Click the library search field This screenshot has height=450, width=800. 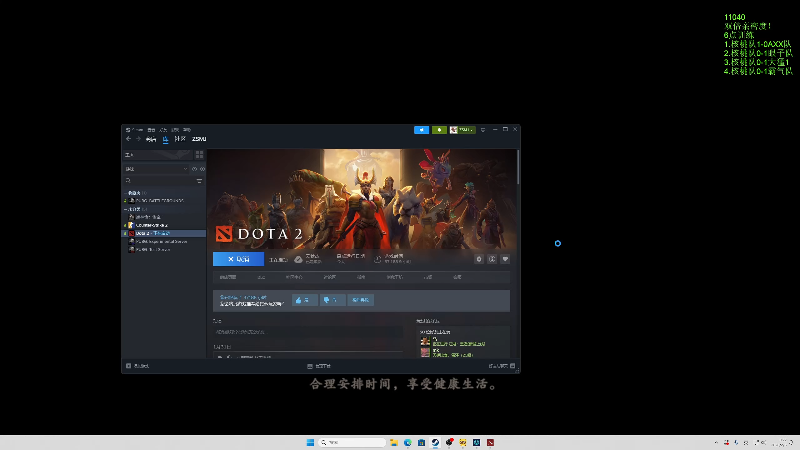point(158,181)
